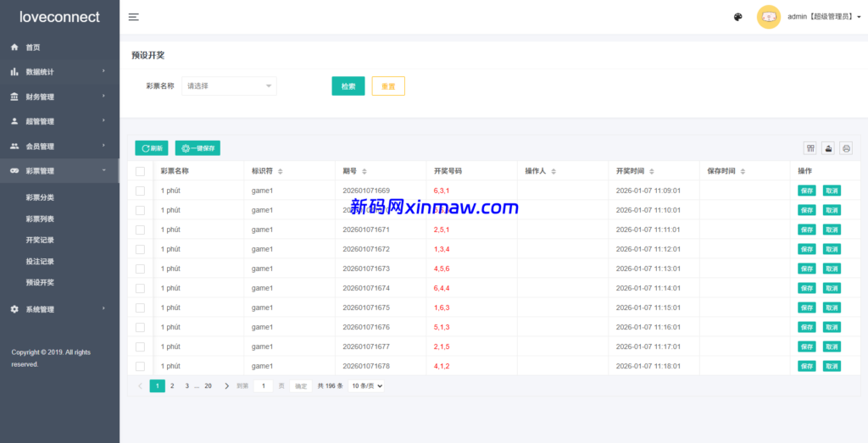Open the admin user dropdown menu

(x=824, y=17)
